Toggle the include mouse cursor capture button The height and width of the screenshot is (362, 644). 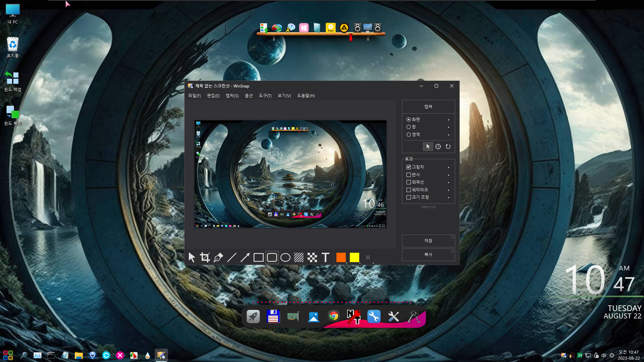click(428, 146)
